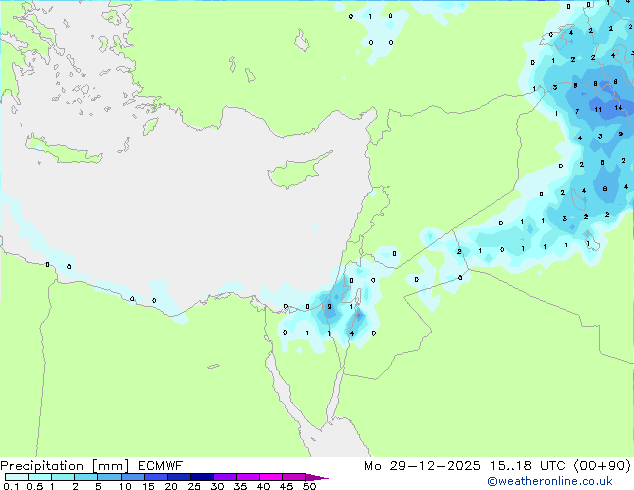Select the 0.5–1 mm legend color box
Image resolution: width=634 pixels, height=490 pixels.
(x=40, y=477)
